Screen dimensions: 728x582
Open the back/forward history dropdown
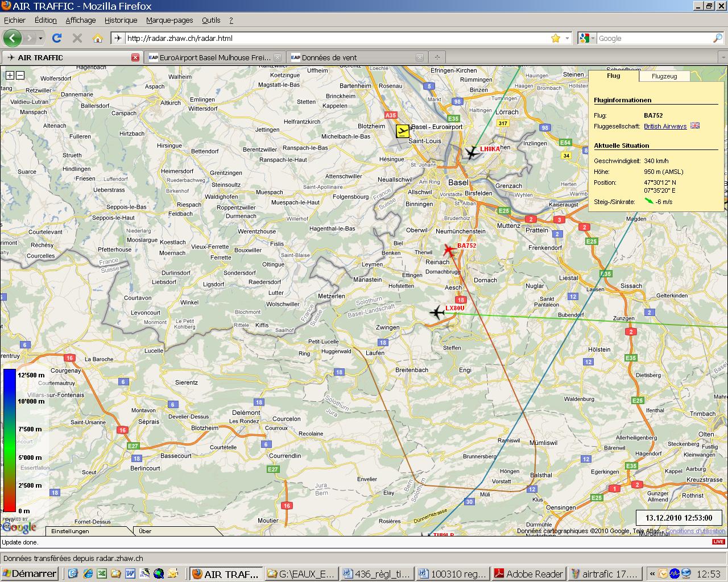(x=40, y=38)
